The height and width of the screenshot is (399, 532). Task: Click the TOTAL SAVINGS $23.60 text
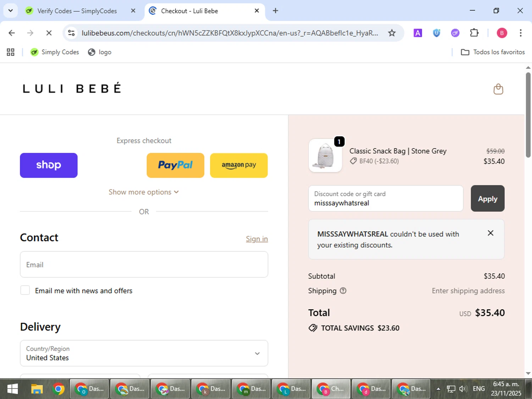pos(360,328)
